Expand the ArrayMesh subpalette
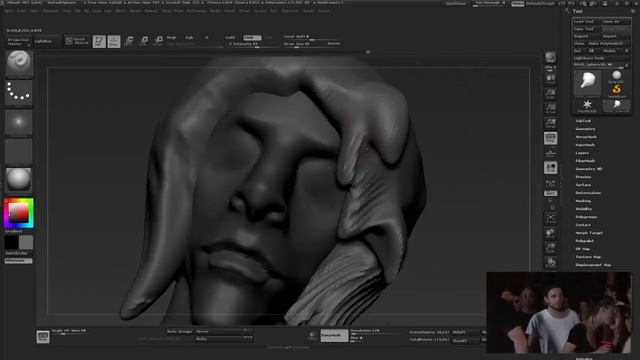 586,137
